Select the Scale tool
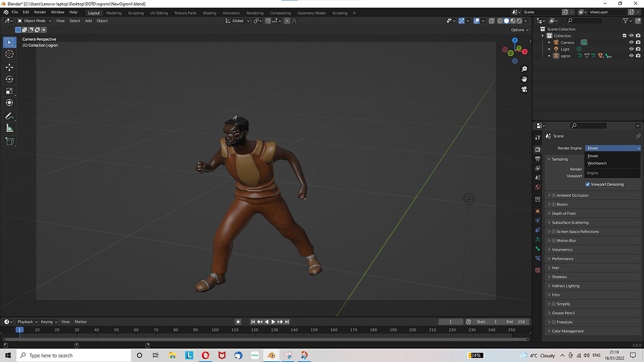Viewport: 644px width, 362px height. 9,91
